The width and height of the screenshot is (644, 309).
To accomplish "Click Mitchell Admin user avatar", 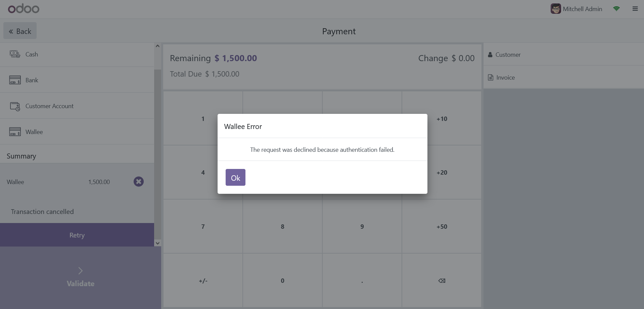I will pos(556,9).
